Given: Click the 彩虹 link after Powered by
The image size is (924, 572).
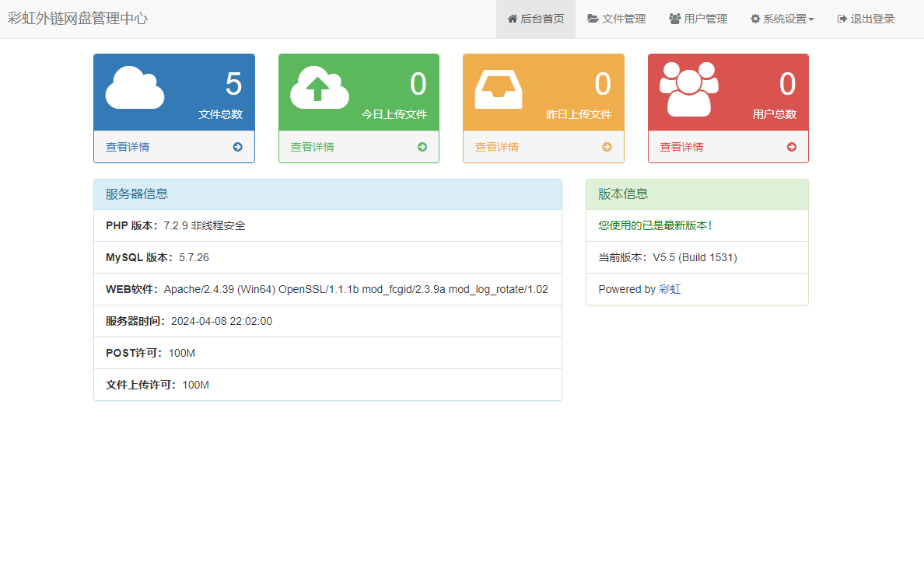Looking at the screenshot, I should click(670, 289).
